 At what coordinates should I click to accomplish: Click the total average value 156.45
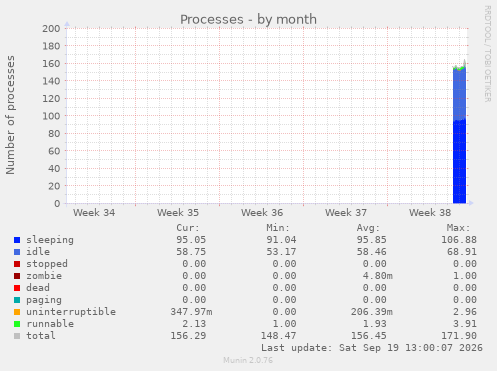pyautogui.click(x=368, y=336)
